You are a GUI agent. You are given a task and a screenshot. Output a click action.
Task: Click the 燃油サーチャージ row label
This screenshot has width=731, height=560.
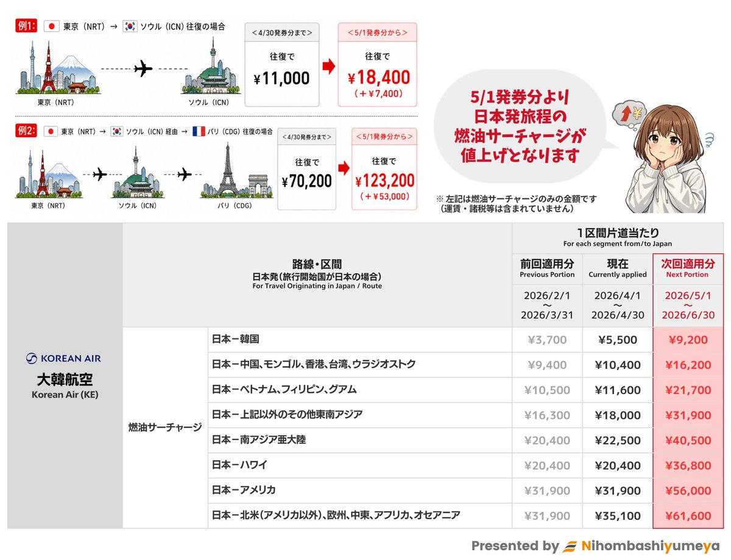[x=164, y=427]
